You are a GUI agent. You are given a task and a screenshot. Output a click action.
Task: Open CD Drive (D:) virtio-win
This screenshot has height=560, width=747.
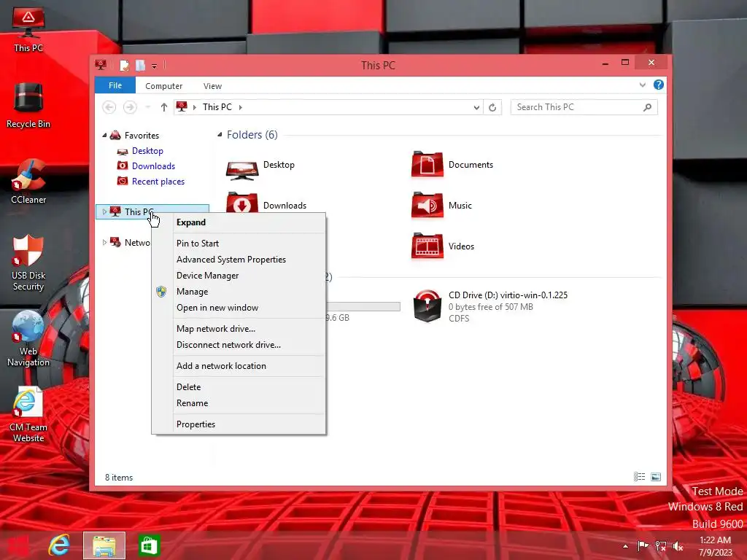[489, 306]
